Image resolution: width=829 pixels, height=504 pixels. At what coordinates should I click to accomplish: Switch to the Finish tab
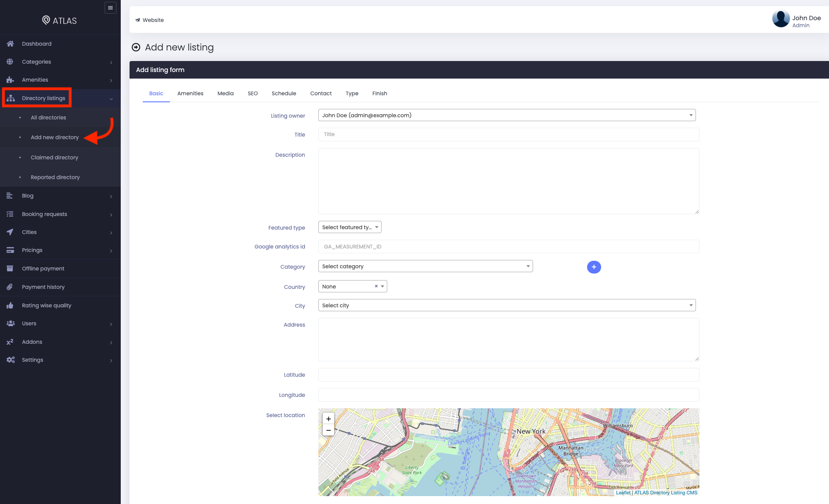(x=379, y=94)
